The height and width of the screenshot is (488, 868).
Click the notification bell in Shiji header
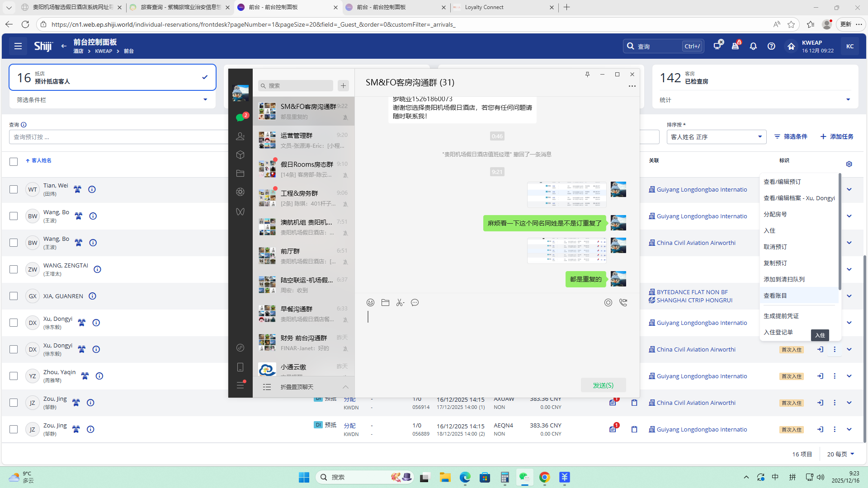[x=753, y=46]
